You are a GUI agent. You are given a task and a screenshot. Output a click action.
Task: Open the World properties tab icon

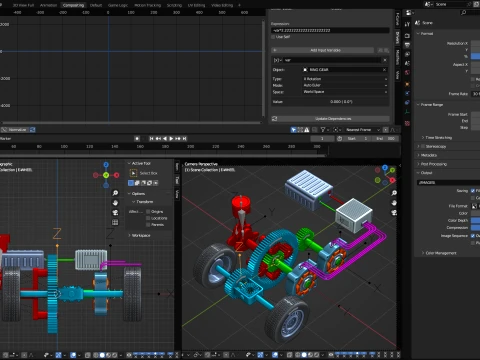[x=407, y=72]
